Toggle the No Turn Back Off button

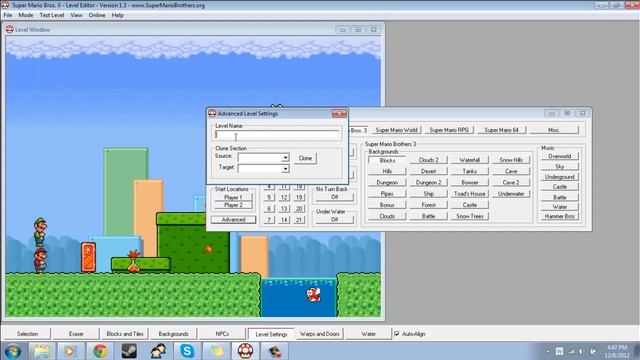click(x=334, y=197)
